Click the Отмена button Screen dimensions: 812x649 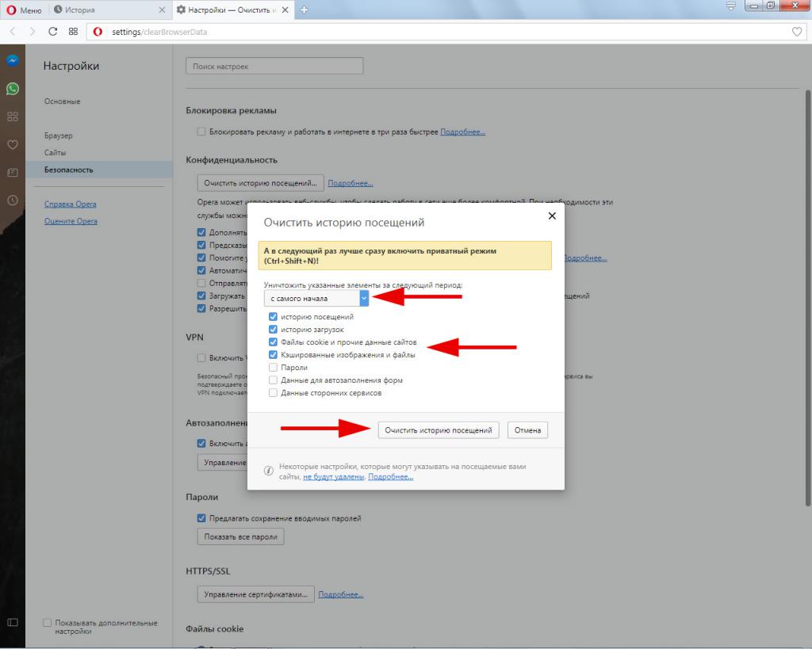(x=527, y=430)
